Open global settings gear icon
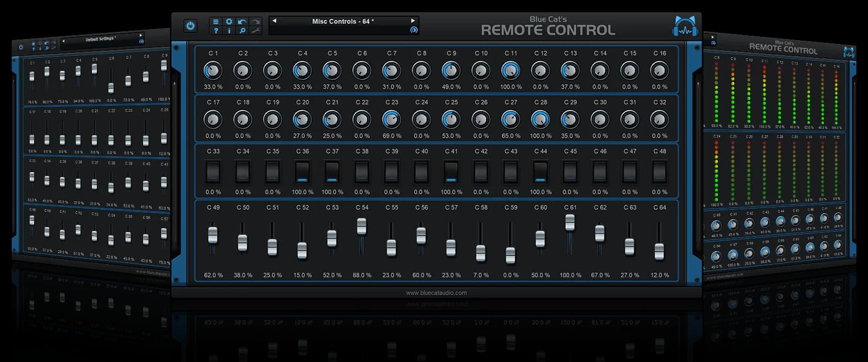This screenshot has width=868, height=362. point(229,21)
